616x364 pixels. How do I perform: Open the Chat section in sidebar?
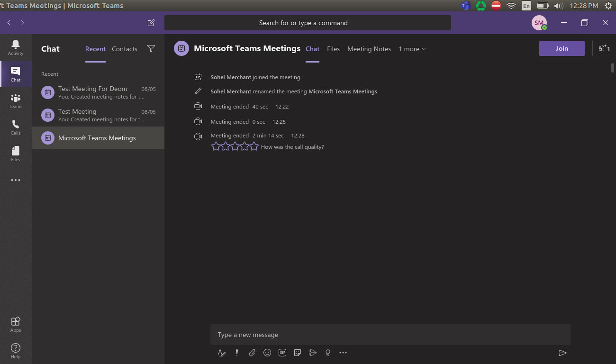16,74
